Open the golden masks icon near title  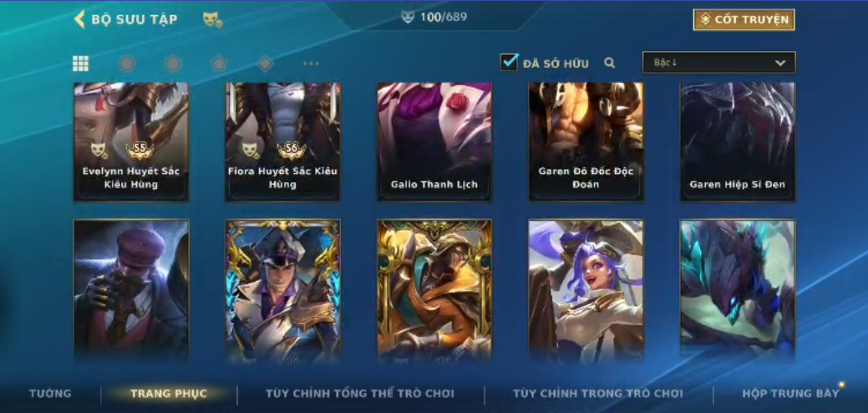tap(212, 20)
